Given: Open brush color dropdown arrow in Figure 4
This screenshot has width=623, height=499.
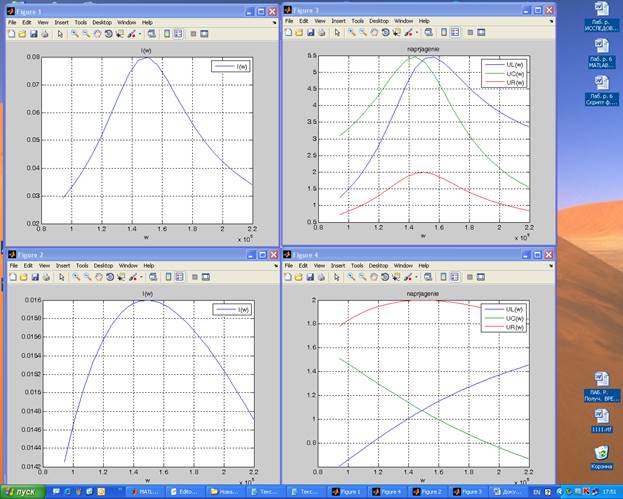Looking at the screenshot, I should [416, 277].
